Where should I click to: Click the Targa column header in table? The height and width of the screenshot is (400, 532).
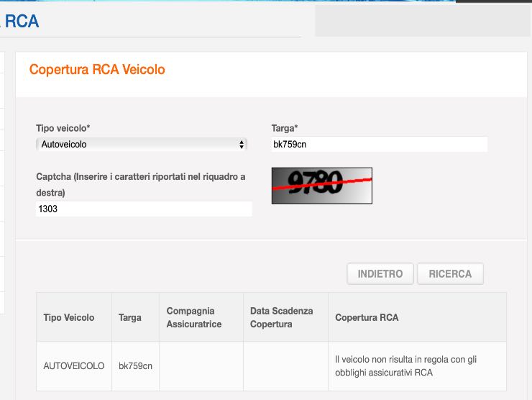point(130,317)
